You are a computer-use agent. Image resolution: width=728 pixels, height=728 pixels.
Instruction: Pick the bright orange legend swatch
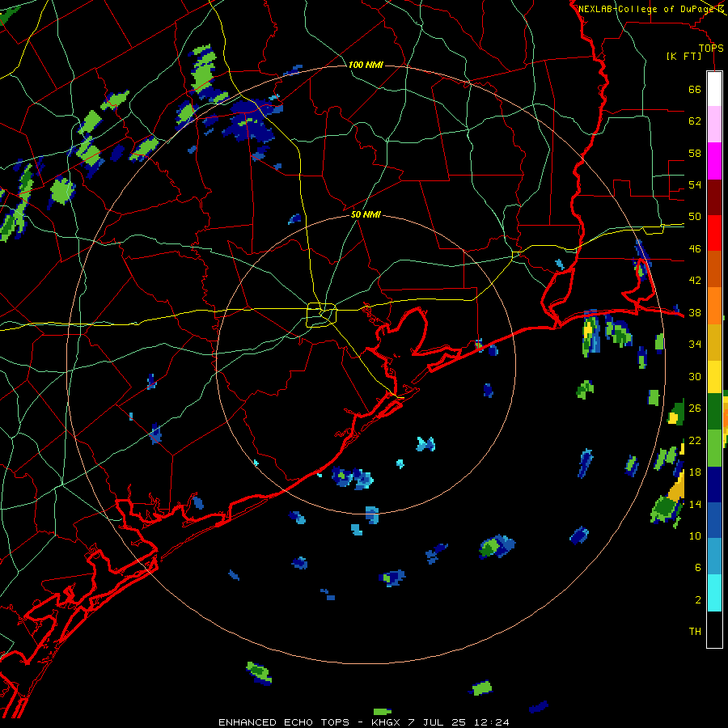click(x=714, y=306)
